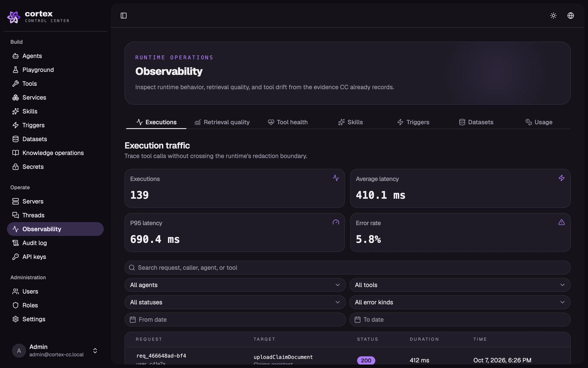Open Playground in the sidebar
This screenshot has height=368, width=588.
[55, 70]
